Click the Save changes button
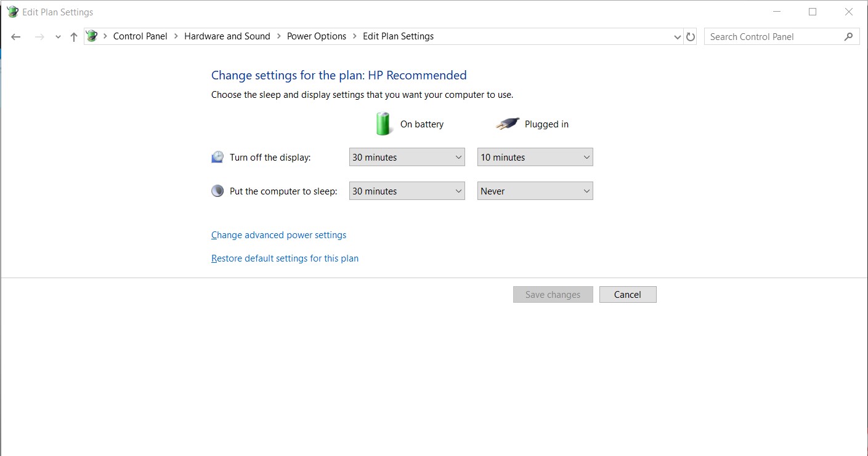This screenshot has width=868, height=456. click(553, 295)
